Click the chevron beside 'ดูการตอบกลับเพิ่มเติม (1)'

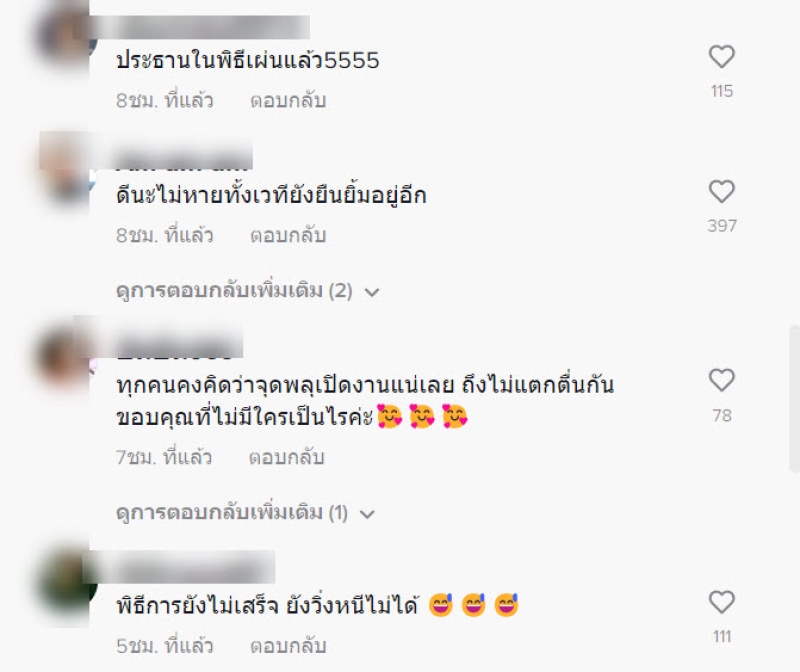(367, 514)
